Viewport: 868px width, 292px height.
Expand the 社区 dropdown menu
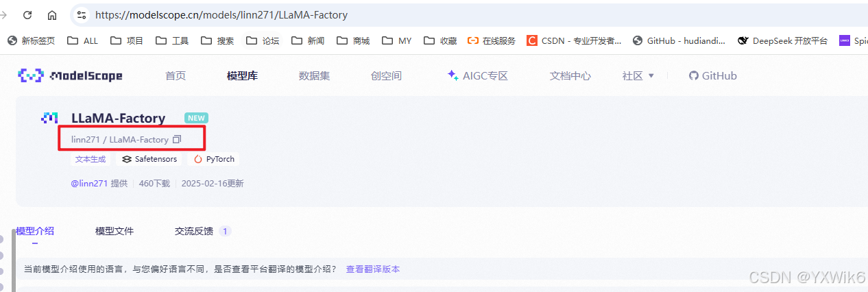coord(638,75)
